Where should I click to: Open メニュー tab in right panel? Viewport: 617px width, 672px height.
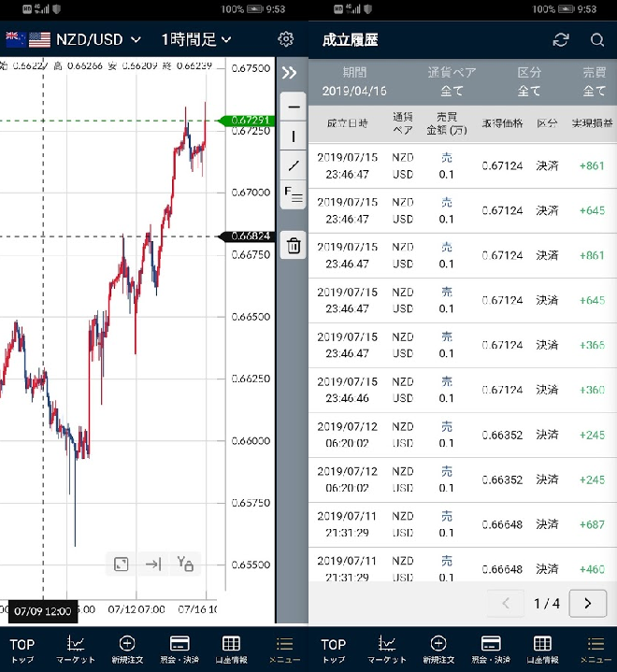tap(595, 650)
